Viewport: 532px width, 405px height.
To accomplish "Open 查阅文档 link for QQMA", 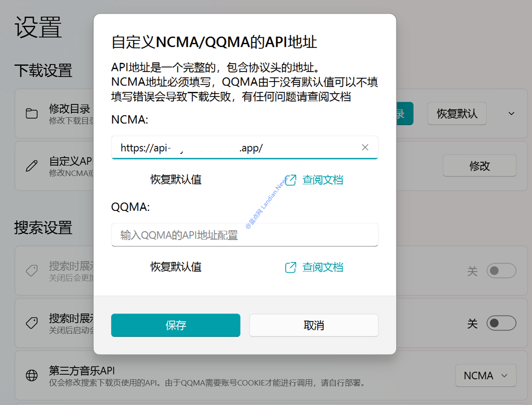I will tap(323, 267).
